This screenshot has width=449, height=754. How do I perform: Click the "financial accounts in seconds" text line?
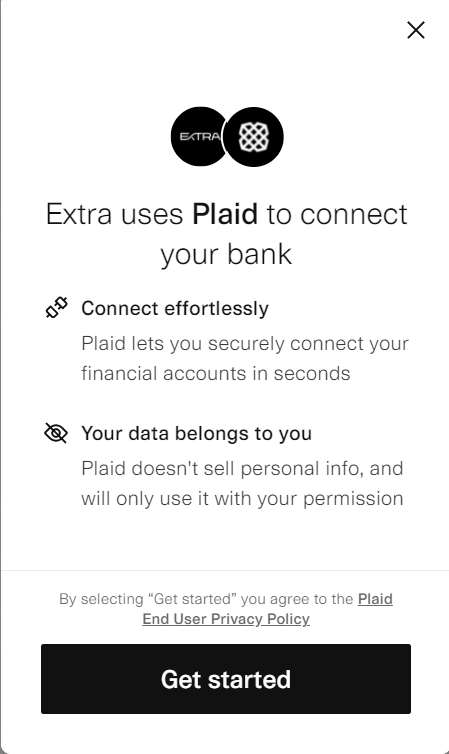pyautogui.click(x=216, y=374)
